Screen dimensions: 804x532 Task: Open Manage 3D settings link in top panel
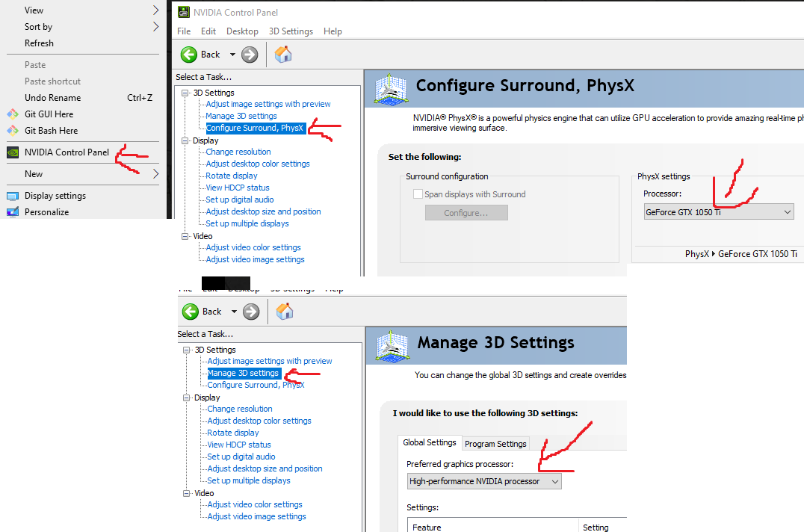[x=241, y=116]
